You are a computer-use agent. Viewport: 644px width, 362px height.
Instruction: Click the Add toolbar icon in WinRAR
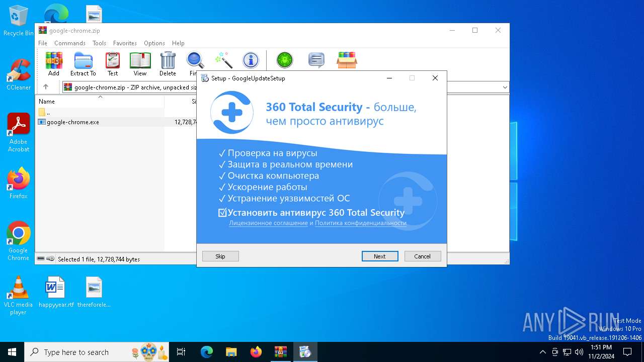(54, 64)
